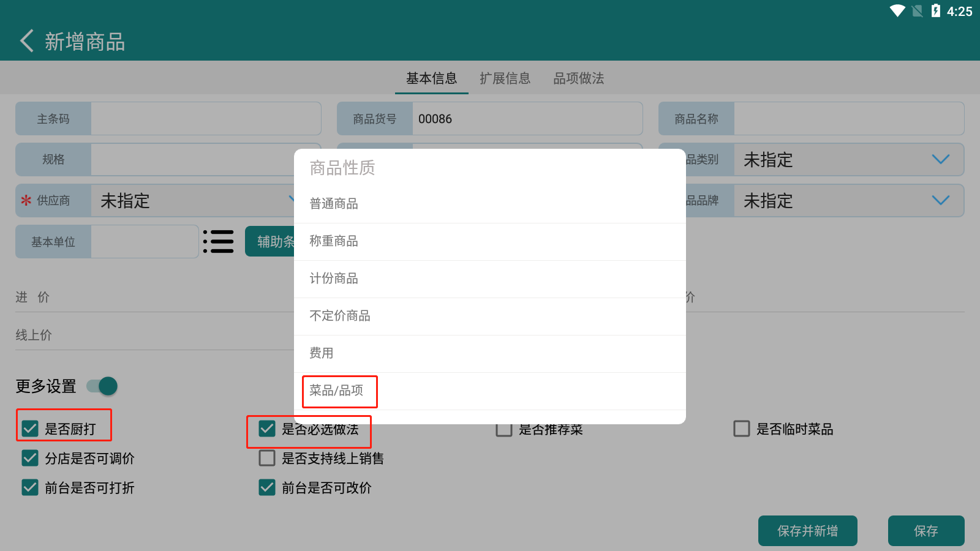
Task: Check the 是否临时菜品 checkbox
Action: pos(742,429)
